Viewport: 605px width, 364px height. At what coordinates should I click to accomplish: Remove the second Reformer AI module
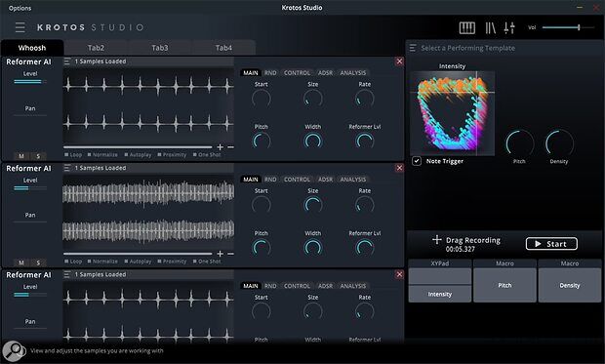click(x=399, y=168)
